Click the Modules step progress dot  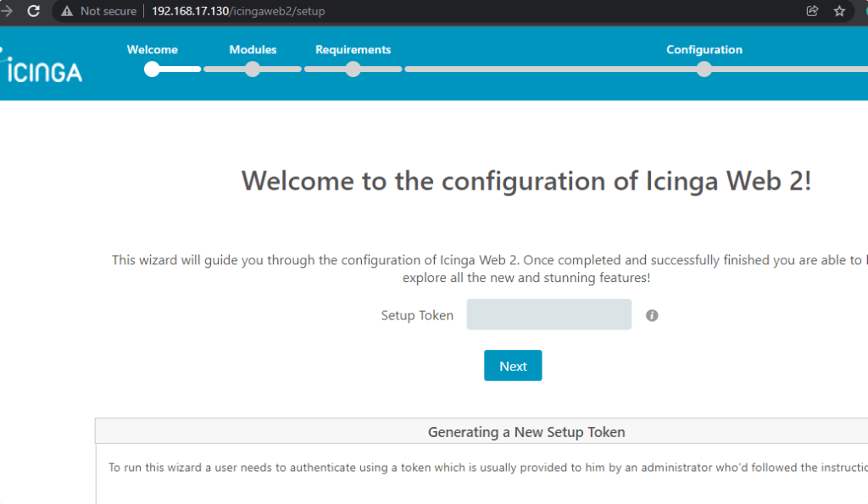click(253, 69)
